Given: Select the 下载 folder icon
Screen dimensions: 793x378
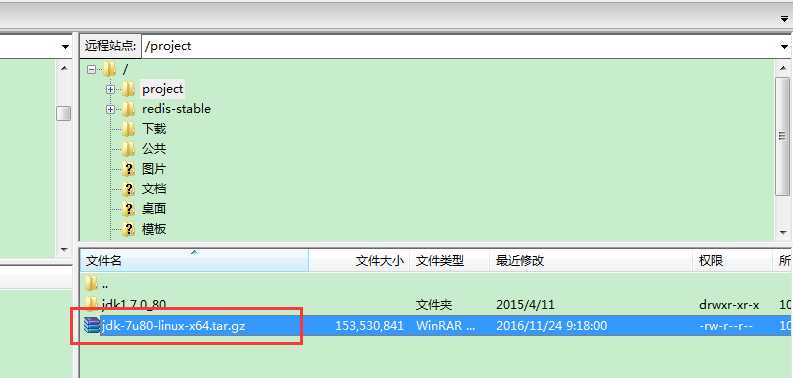Looking at the screenshot, I should pyautogui.click(x=128, y=129).
